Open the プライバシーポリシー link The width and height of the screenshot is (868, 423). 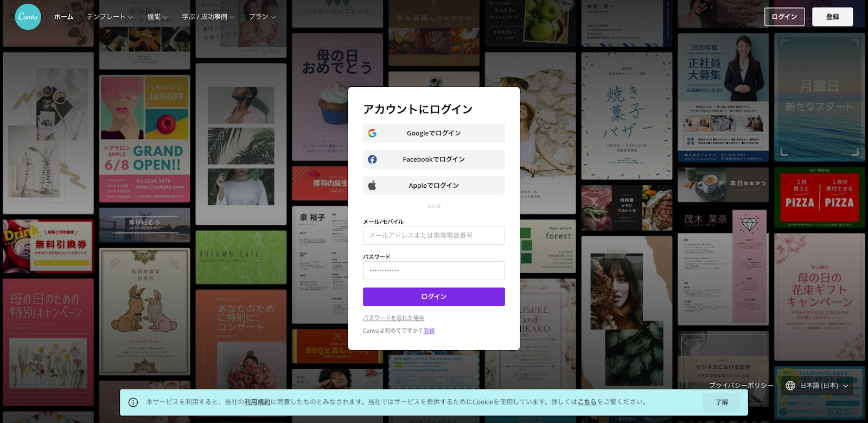point(741,386)
